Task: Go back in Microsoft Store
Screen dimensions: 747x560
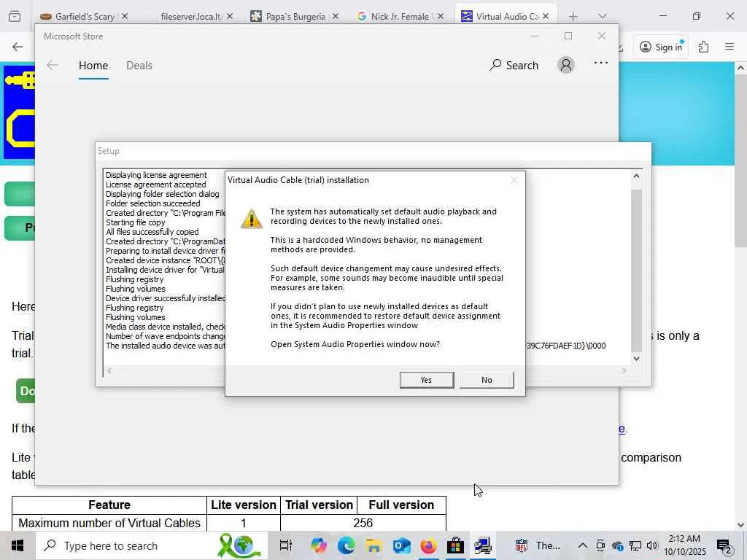Action: [53, 65]
